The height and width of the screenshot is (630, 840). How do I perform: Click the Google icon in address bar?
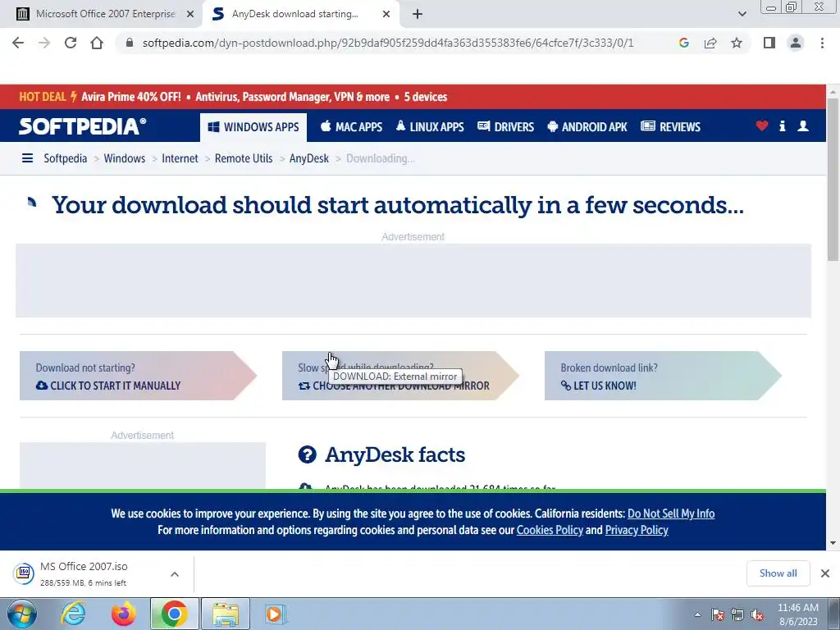tap(683, 43)
